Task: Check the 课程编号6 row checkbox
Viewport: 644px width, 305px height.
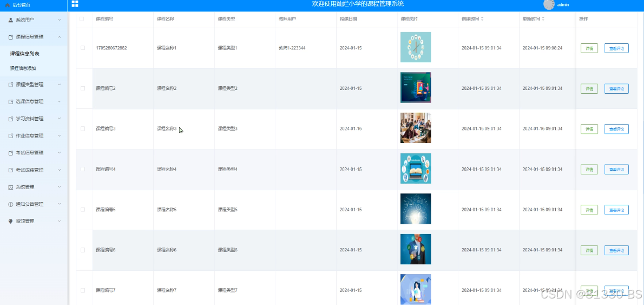Action: point(83,250)
